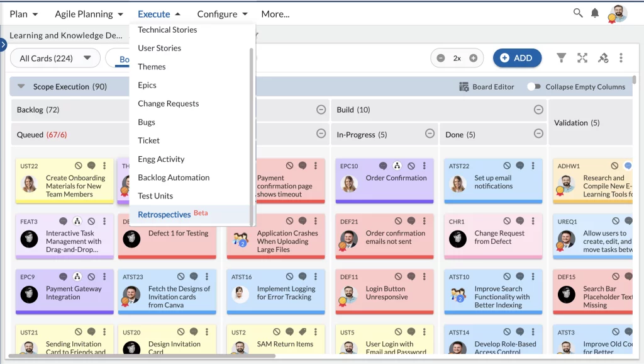Screen dimensions: 644x364
Task: Open the Order Confirmation card title
Action: point(396,178)
